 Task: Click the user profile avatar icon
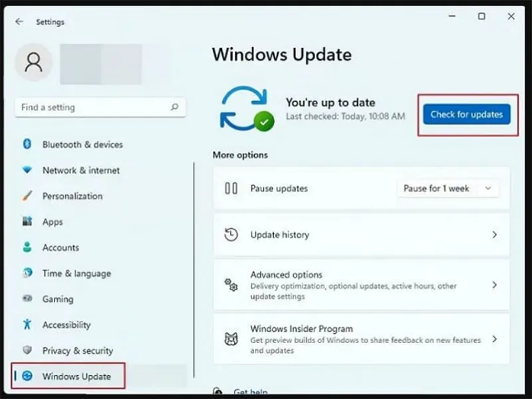(x=34, y=62)
